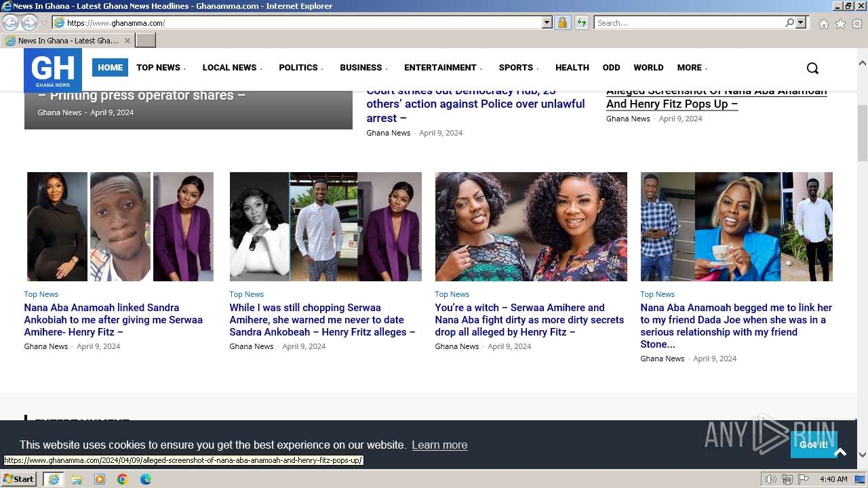Click the security lock icon in address bar
The image size is (868, 488).
tap(562, 22)
